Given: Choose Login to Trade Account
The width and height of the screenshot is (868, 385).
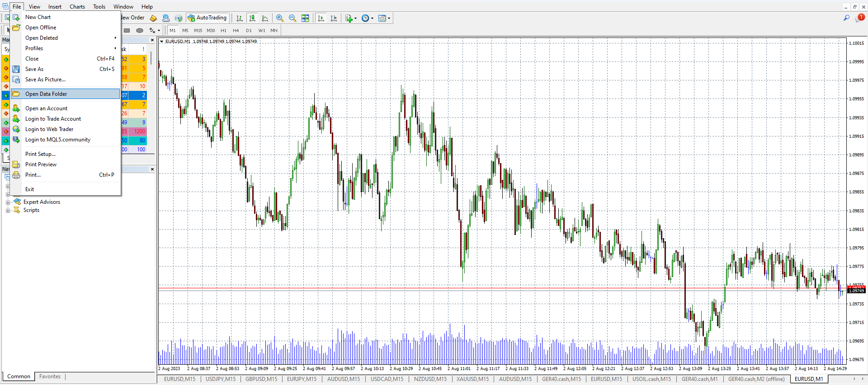Looking at the screenshot, I should coord(66,119).
